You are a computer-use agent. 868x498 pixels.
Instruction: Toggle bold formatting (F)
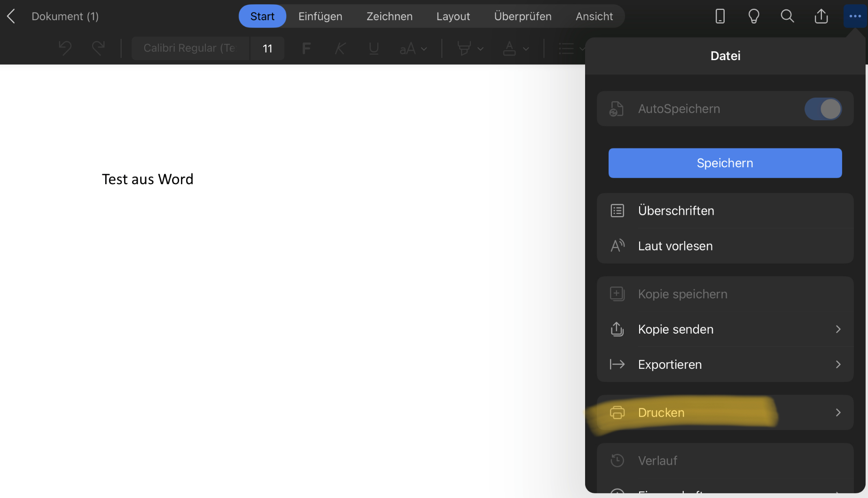(306, 48)
